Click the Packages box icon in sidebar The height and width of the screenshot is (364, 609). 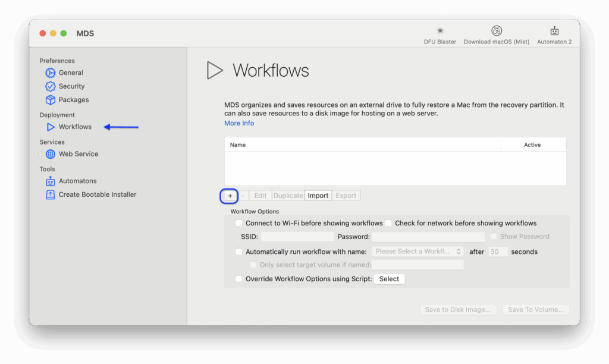[50, 100]
